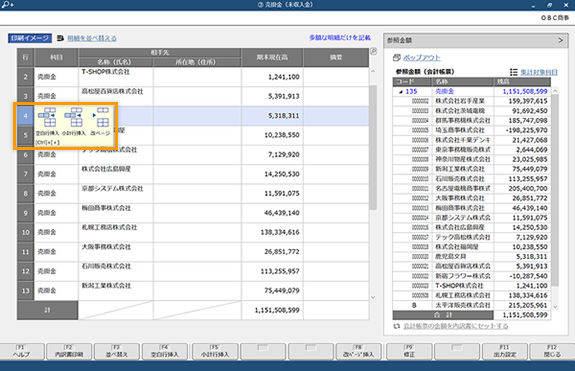Click the round magnifier icon at the table's top-right corner
575x371 pixels.
pos(374,52)
